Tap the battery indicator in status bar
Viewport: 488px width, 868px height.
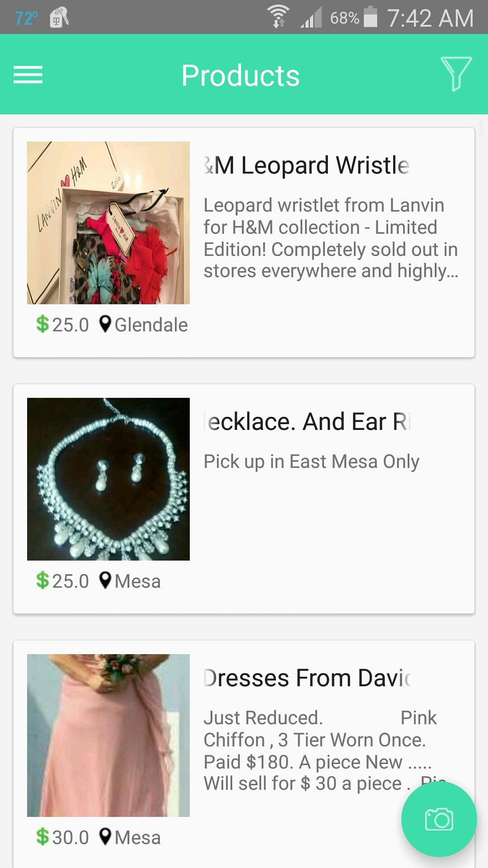click(371, 17)
